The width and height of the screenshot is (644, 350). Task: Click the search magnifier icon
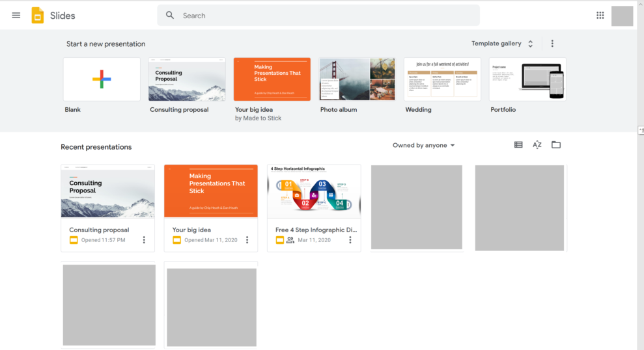pos(170,15)
